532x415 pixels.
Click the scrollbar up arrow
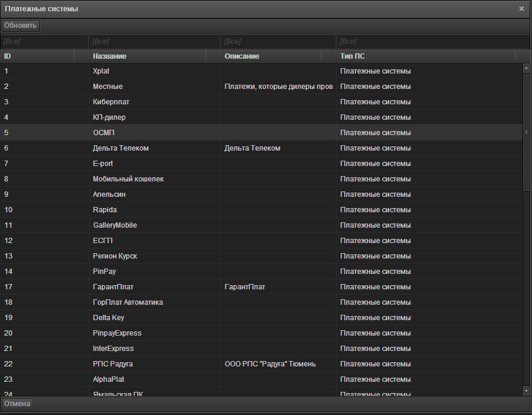[526, 68]
